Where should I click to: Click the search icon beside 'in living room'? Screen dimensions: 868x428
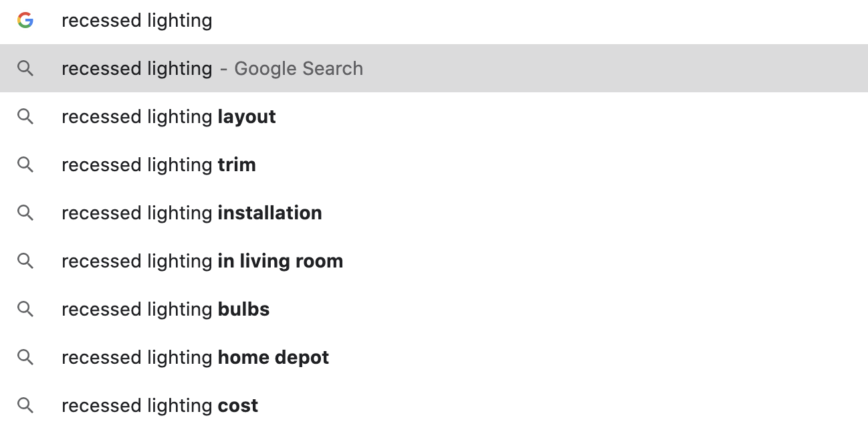click(x=25, y=261)
